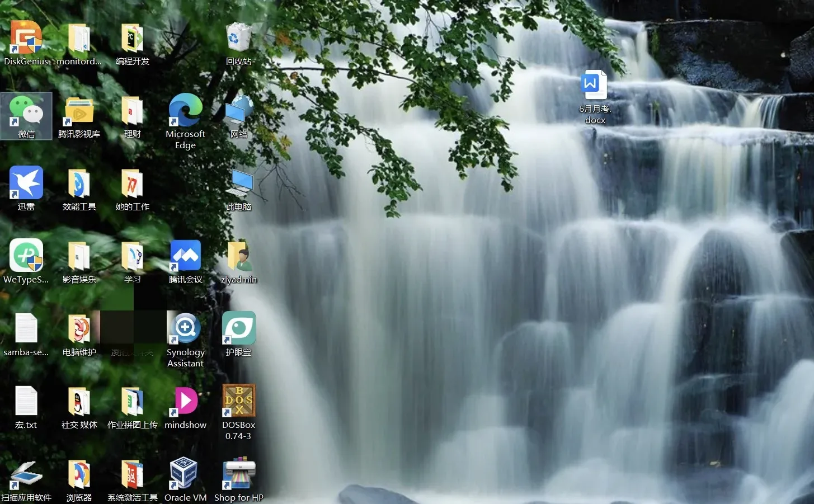Select the mindshow shortcut icon
The height and width of the screenshot is (504, 814).
[x=185, y=401]
